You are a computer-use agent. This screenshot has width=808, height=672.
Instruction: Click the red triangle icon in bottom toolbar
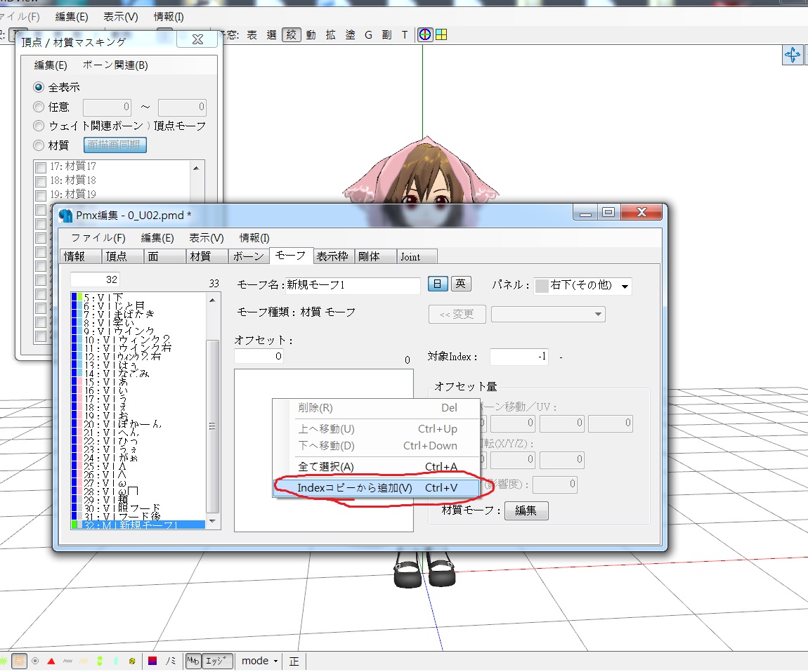coord(51,661)
